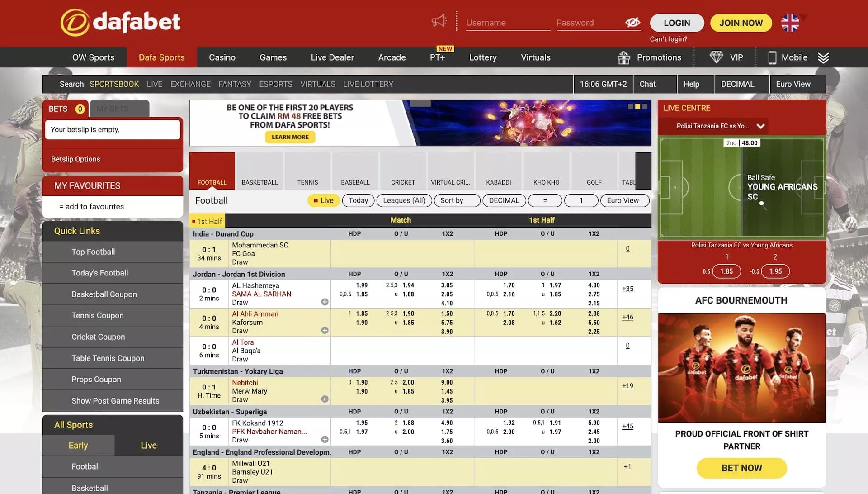Image resolution: width=868 pixels, height=494 pixels.
Task: Toggle password visibility eye icon
Action: 632,22
